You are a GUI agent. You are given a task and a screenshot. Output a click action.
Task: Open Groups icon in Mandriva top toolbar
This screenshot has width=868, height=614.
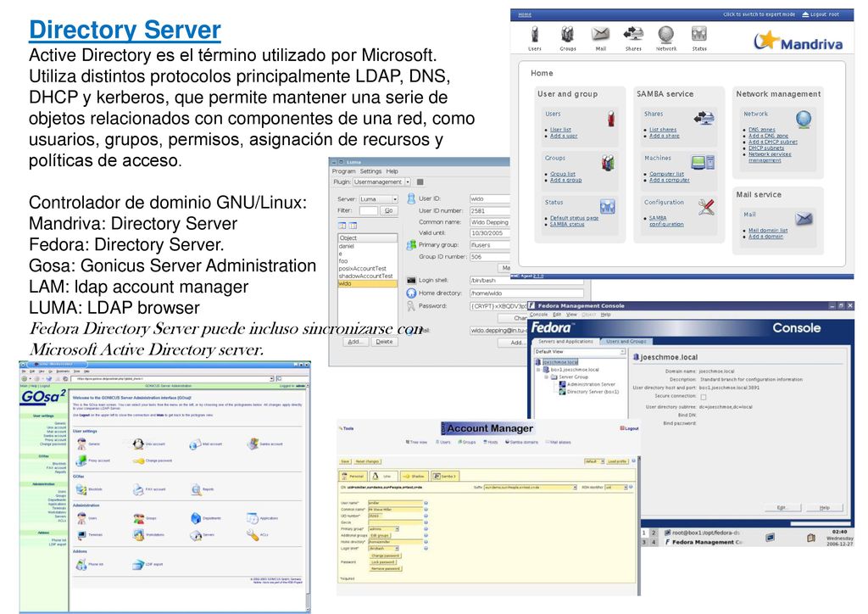pos(567,34)
